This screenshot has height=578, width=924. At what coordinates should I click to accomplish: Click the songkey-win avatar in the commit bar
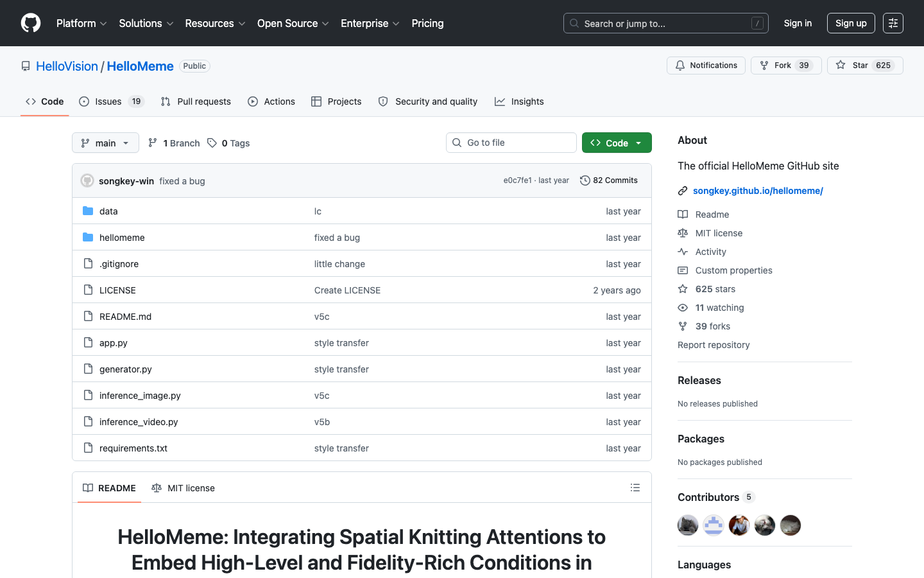pos(87,180)
